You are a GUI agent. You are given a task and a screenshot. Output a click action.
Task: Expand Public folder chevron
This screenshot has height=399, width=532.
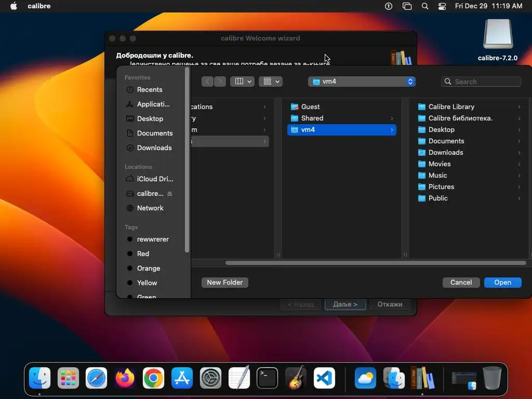click(x=519, y=198)
